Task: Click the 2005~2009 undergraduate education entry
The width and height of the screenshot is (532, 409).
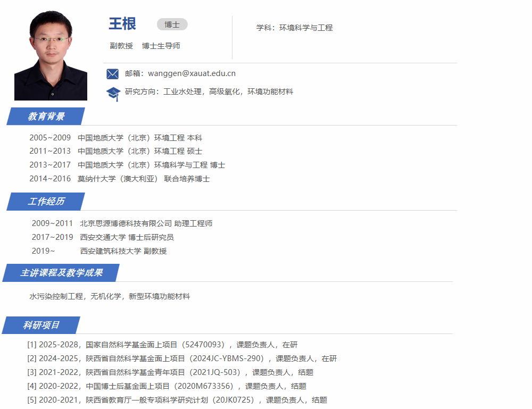Action: point(115,138)
